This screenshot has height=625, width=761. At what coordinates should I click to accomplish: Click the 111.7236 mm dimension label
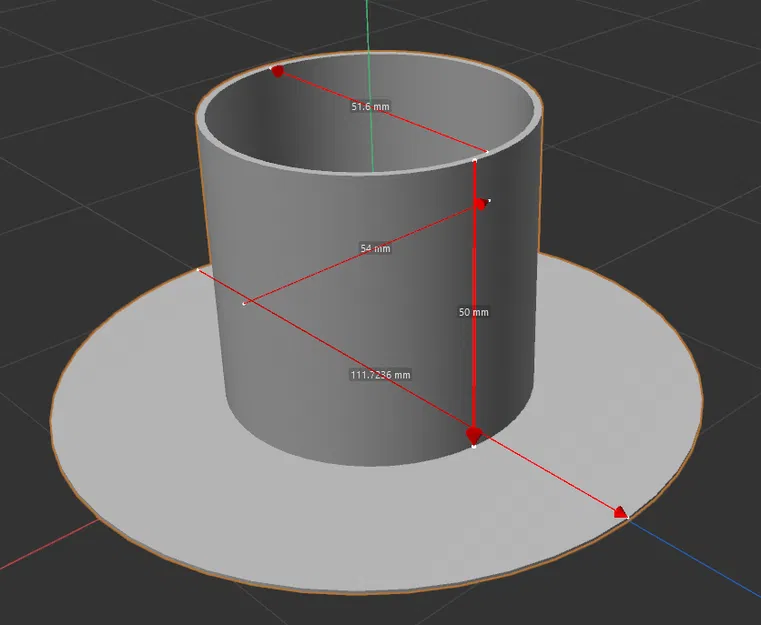coord(380,375)
